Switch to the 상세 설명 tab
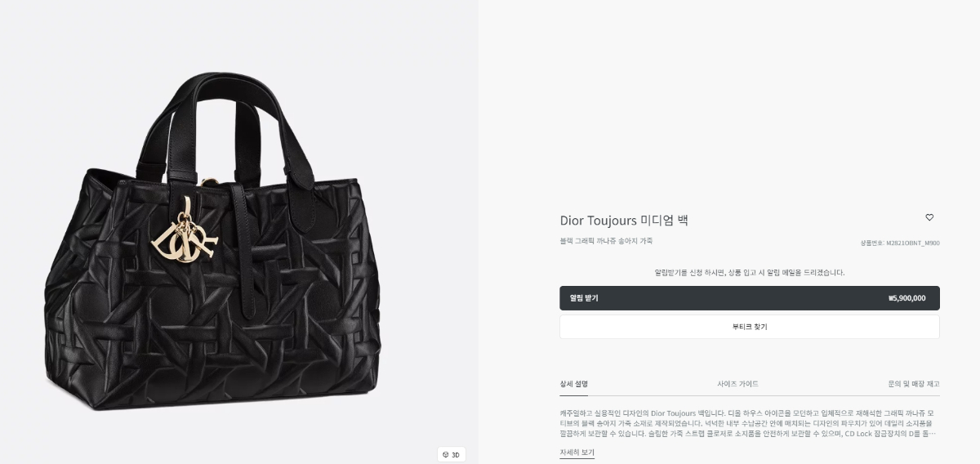Viewport: 980px width, 464px height. tap(573, 384)
